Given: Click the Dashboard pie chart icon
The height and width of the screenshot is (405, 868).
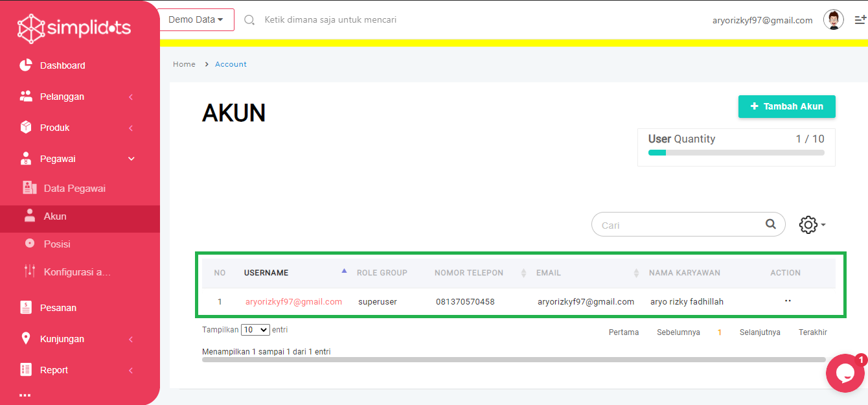Looking at the screenshot, I should click(x=26, y=65).
